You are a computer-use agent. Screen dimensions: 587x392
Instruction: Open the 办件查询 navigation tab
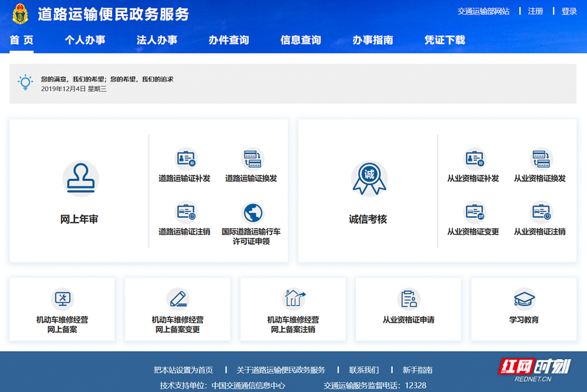(229, 40)
